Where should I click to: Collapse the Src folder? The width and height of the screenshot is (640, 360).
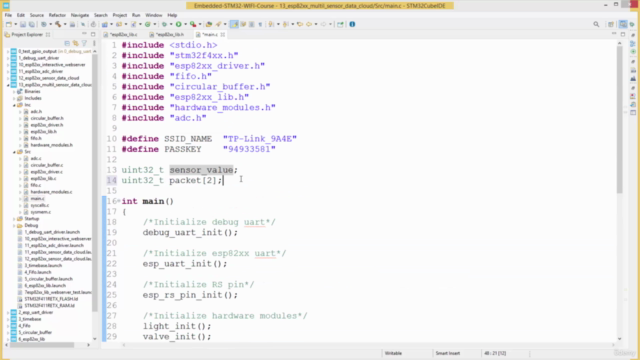pyautogui.click(x=14, y=152)
